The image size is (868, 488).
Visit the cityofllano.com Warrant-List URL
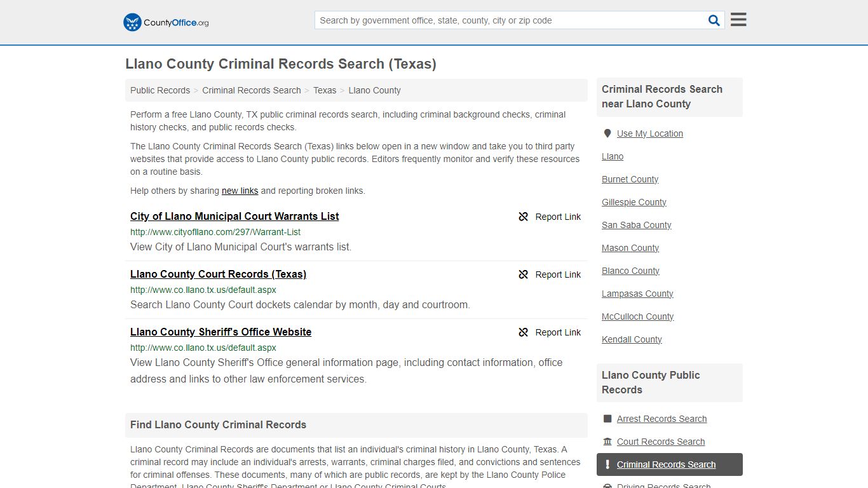click(215, 232)
